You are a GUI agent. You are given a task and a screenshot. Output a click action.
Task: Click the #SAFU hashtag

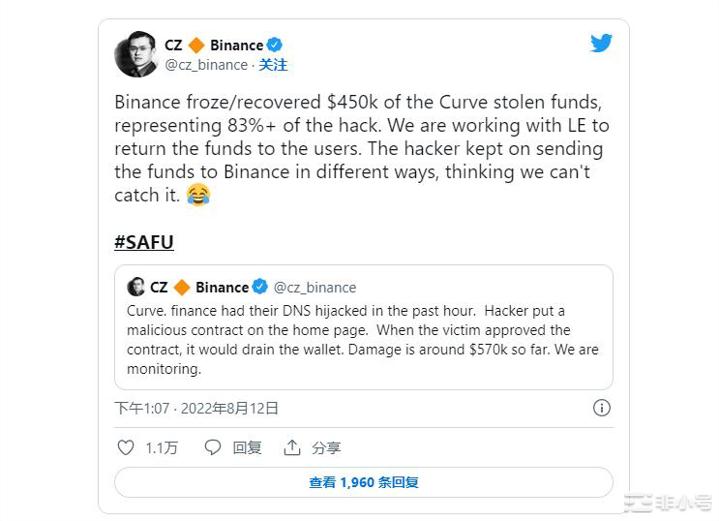tap(144, 242)
